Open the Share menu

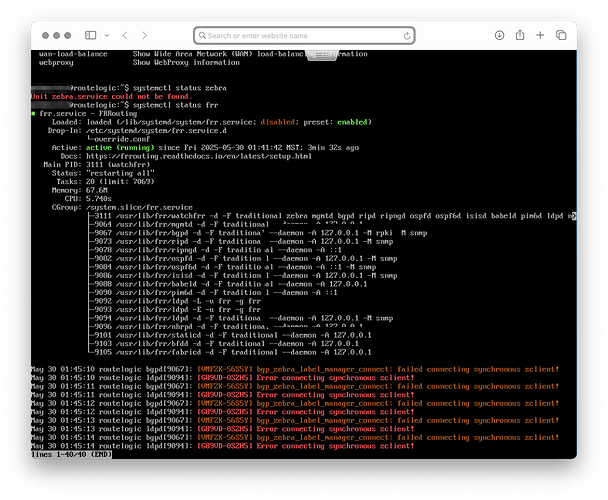[519, 35]
